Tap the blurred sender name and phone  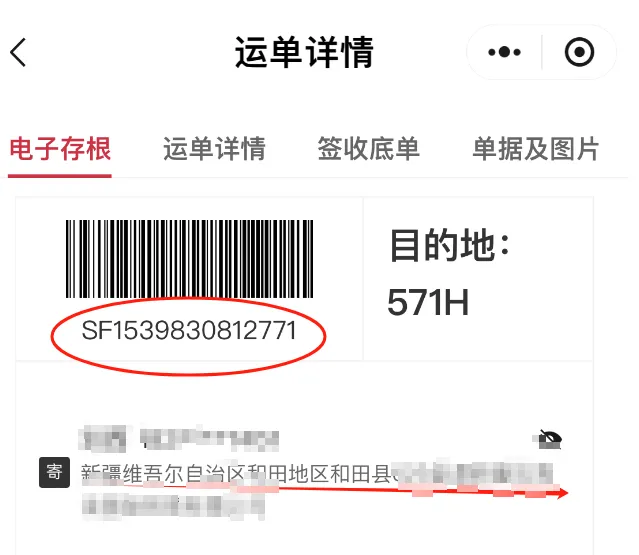(x=179, y=439)
